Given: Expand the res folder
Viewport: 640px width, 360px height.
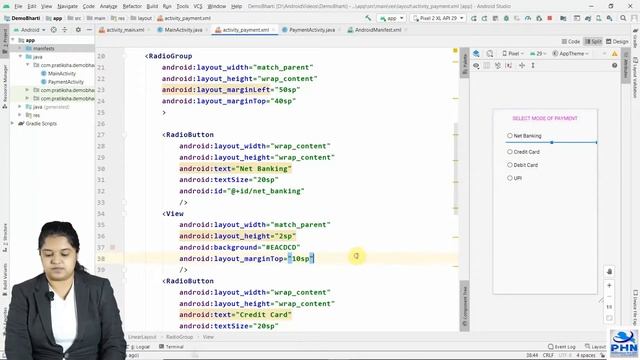Looking at the screenshot, I should (20, 115).
